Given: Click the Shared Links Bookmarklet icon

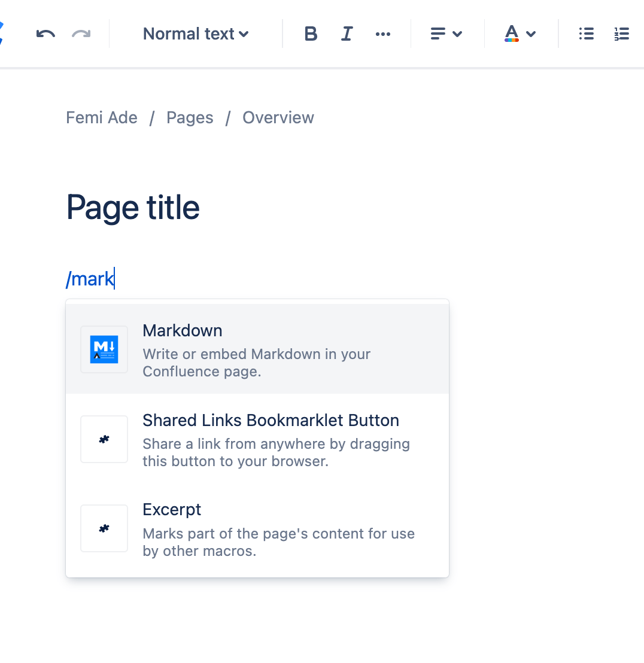Looking at the screenshot, I should pos(104,439).
